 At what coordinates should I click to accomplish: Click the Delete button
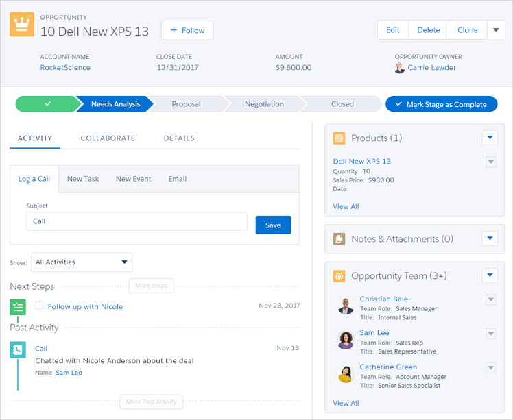[429, 30]
